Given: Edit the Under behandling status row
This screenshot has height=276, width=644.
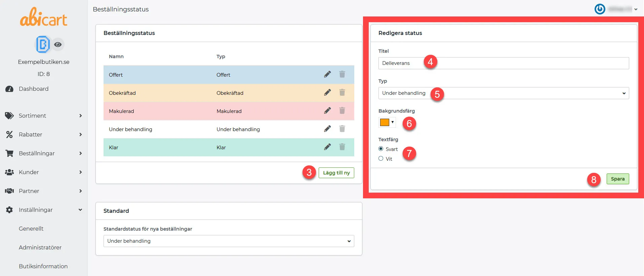Looking at the screenshot, I should click(327, 129).
